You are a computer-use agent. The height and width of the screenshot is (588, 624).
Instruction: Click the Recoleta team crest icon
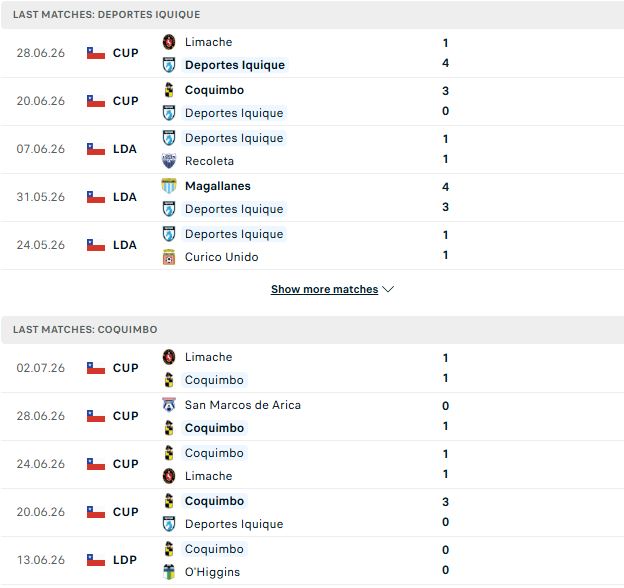169,161
